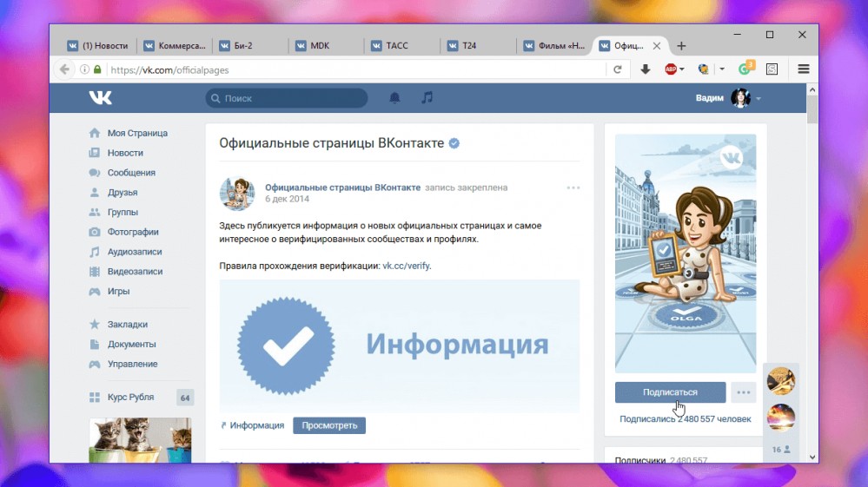
Task: Click the kittens advertisement image
Action: tap(140, 440)
